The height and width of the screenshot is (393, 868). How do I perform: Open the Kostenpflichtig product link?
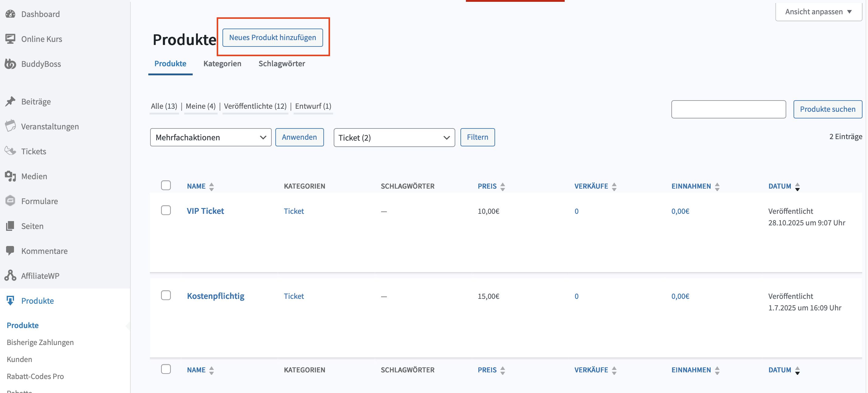tap(216, 296)
